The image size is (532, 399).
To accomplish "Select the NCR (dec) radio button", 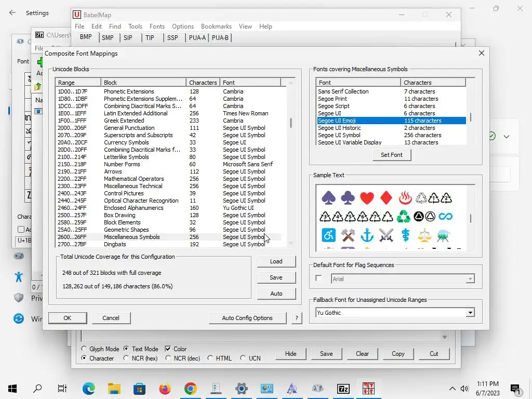I will point(168,358).
